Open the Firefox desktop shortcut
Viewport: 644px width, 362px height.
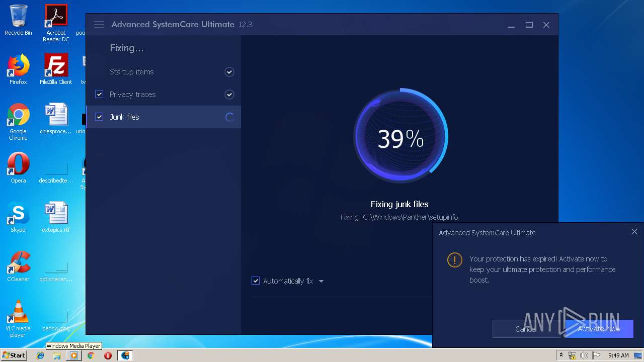pos(18,69)
